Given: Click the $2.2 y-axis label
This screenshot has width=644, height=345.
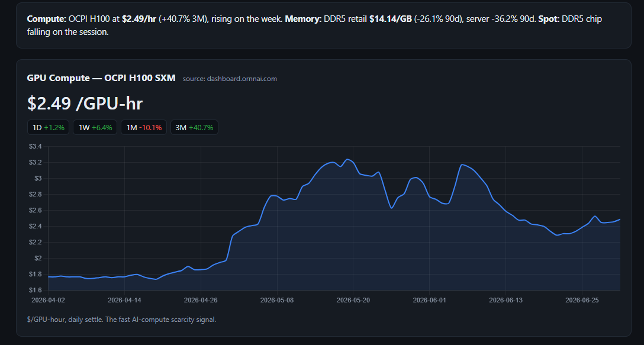Looking at the screenshot, I should click(36, 242).
